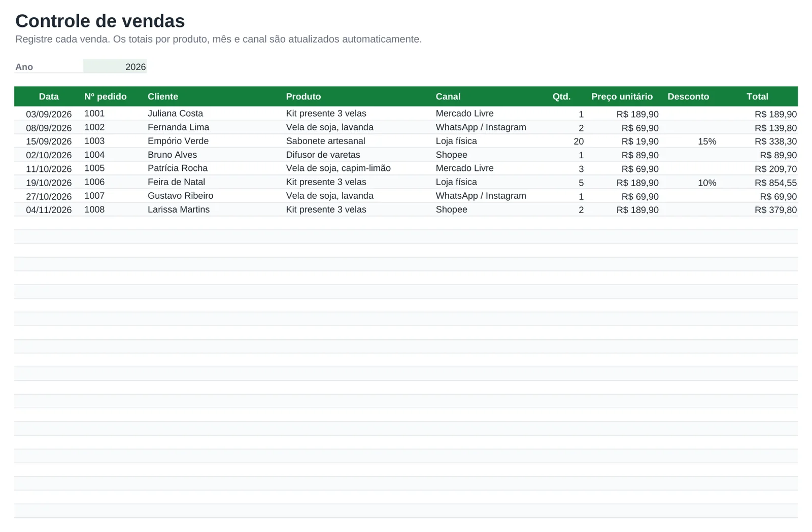Click customer "Patrícia Rocha" cell
Image resolution: width=812 pixels, height=532 pixels.
(x=216, y=168)
